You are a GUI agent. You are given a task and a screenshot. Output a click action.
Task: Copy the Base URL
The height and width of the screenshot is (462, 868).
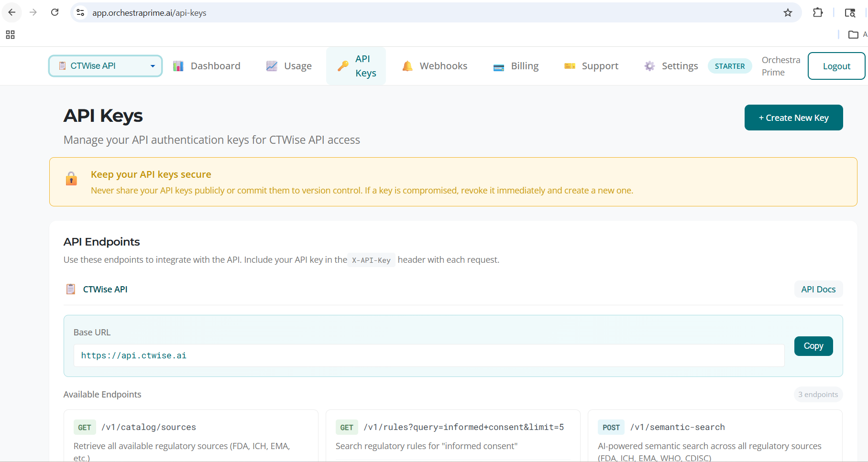(813, 346)
